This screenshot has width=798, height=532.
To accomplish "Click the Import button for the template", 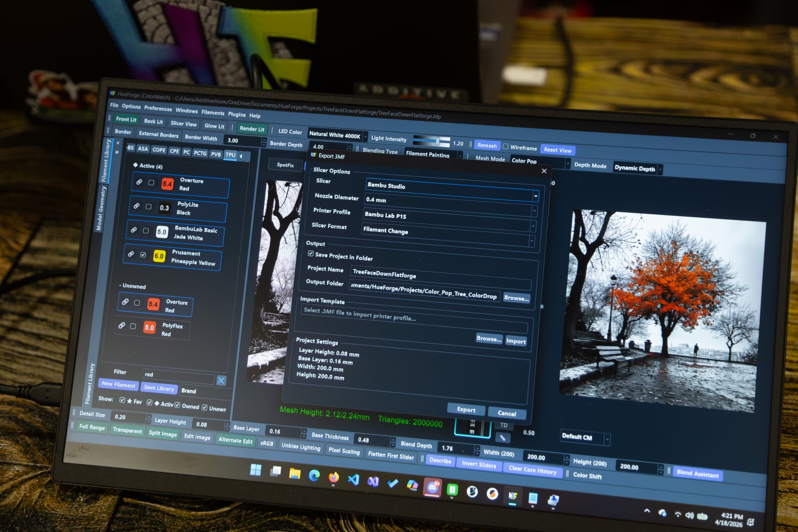I will pyautogui.click(x=516, y=341).
